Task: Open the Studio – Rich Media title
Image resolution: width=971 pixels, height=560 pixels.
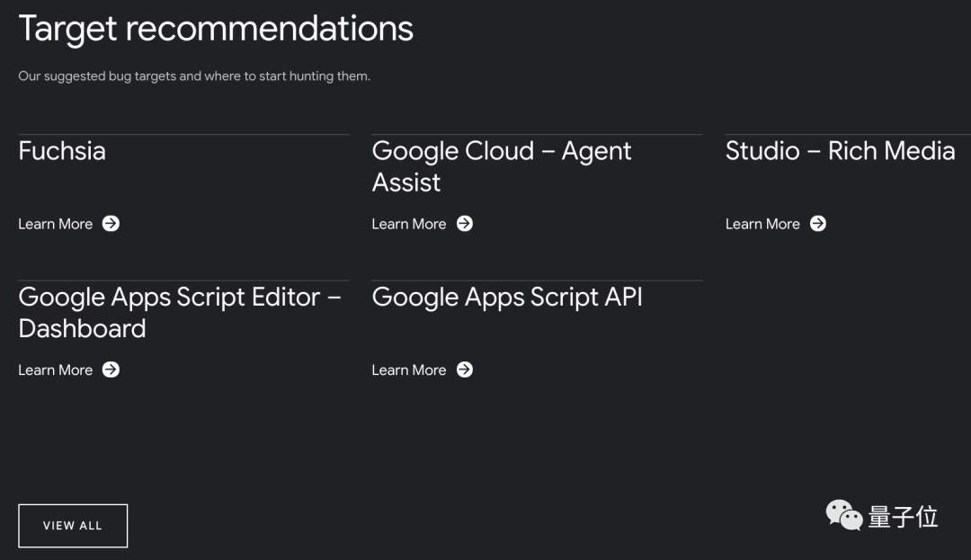Action: 840,151
